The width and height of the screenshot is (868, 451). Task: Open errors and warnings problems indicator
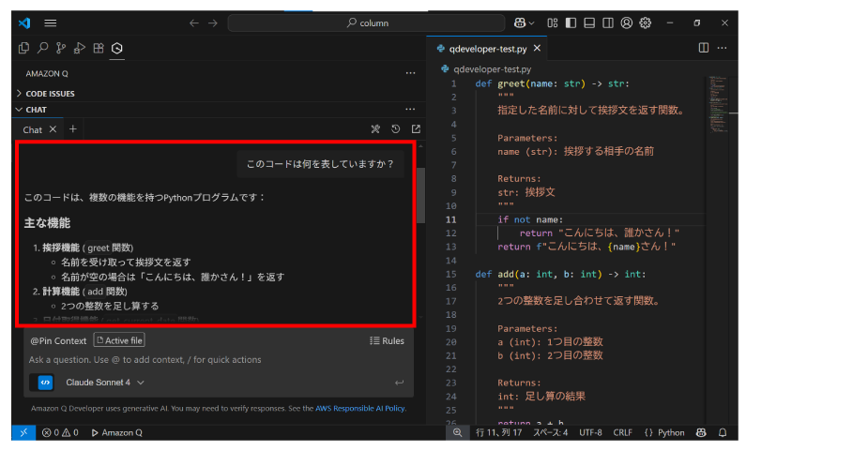click(60, 433)
